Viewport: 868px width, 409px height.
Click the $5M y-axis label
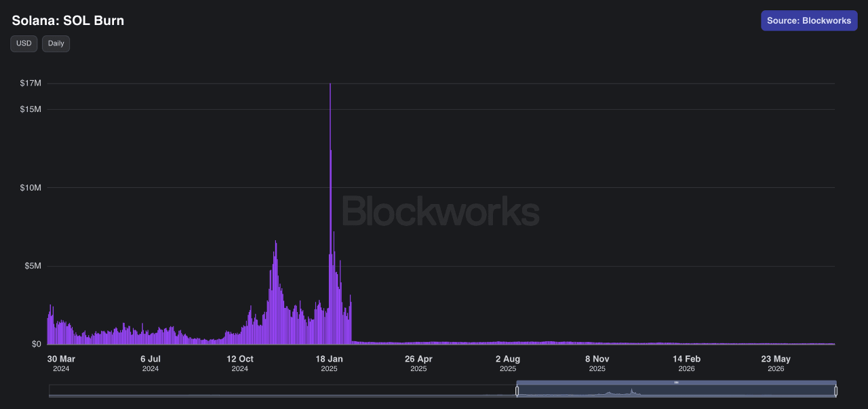point(33,266)
